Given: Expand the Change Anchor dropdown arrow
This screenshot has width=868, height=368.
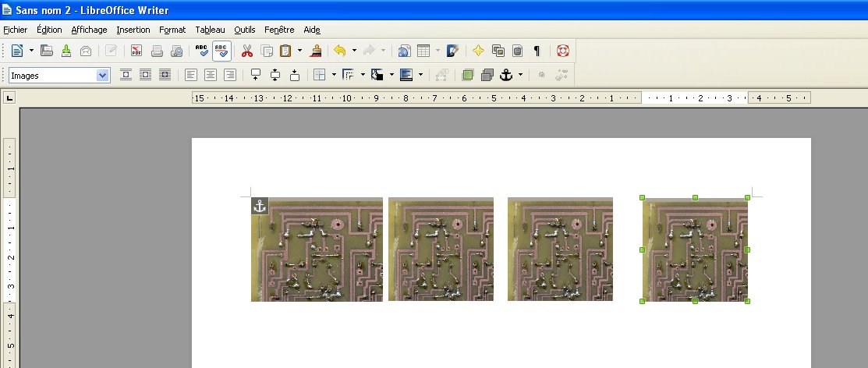Looking at the screenshot, I should click(520, 75).
